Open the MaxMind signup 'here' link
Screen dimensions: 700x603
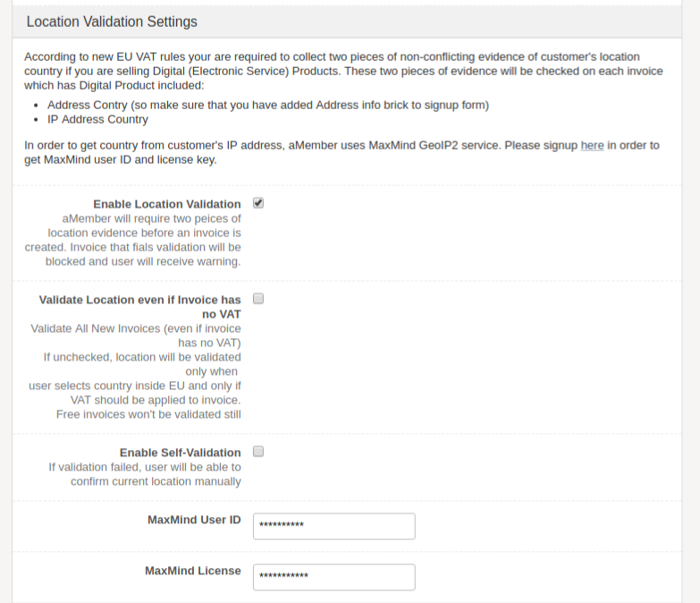(x=592, y=145)
